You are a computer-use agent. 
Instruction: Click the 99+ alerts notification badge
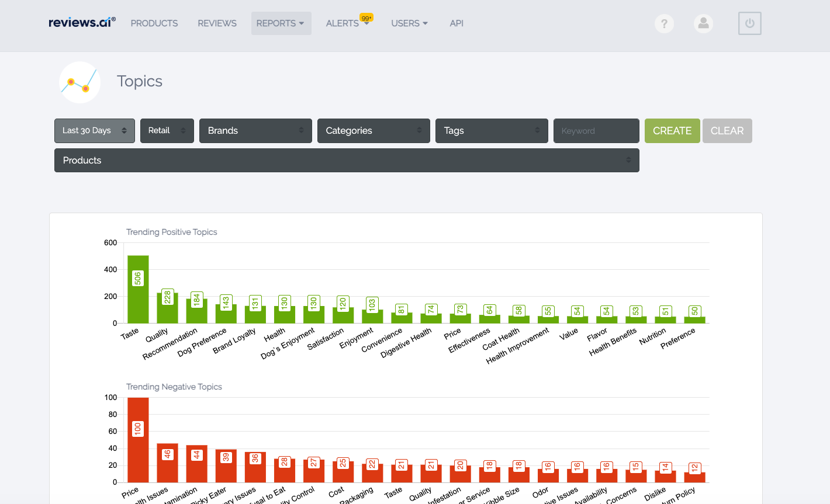(366, 18)
